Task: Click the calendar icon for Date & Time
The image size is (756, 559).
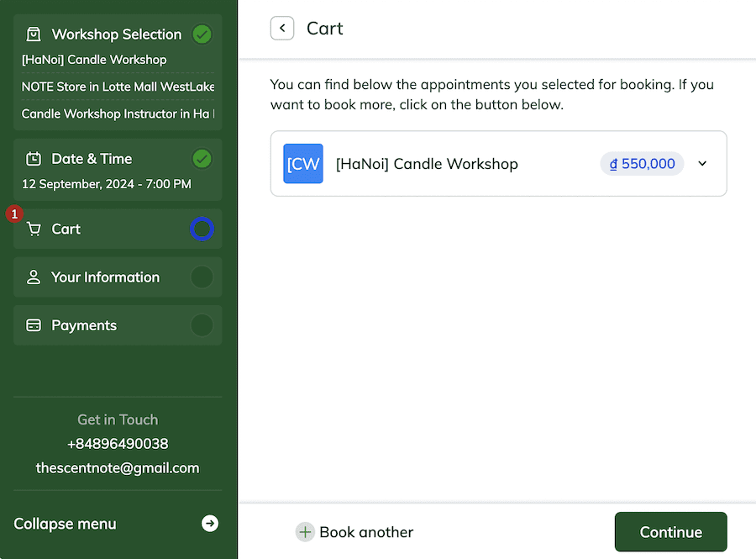Action: coord(34,159)
